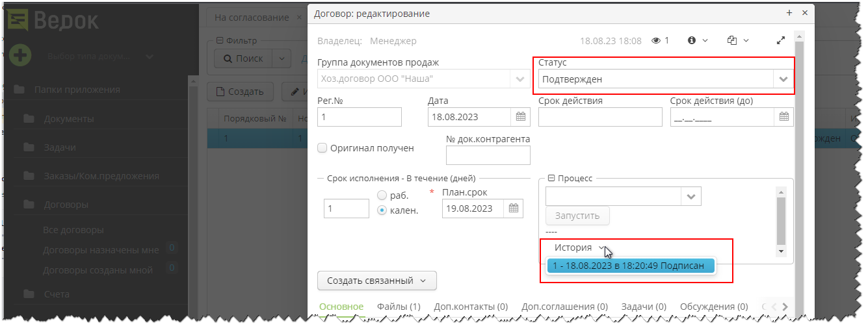Open the Доп.контакты (0) tab
This screenshot has height=328, width=868.
470,307
